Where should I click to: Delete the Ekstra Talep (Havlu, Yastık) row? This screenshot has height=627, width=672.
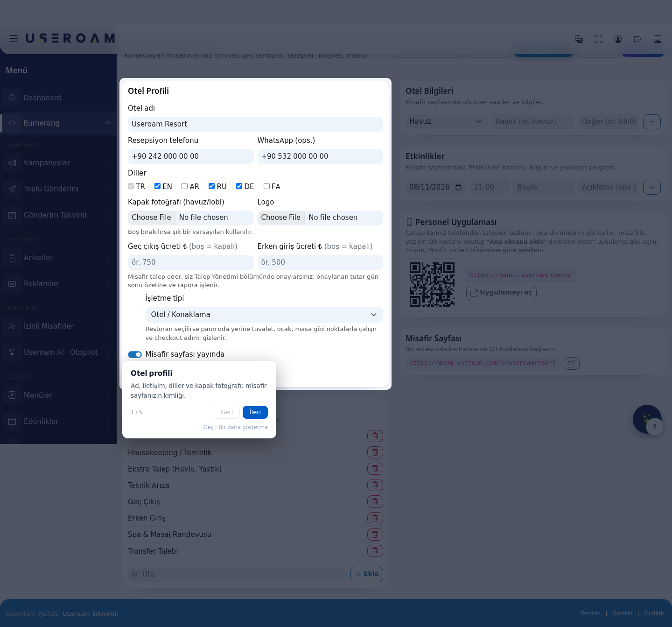tap(375, 469)
